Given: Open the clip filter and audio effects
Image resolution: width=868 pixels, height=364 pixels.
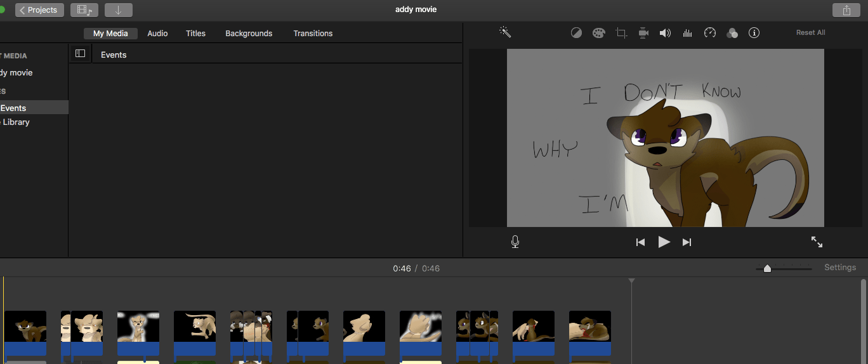Looking at the screenshot, I should pos(732,33).
